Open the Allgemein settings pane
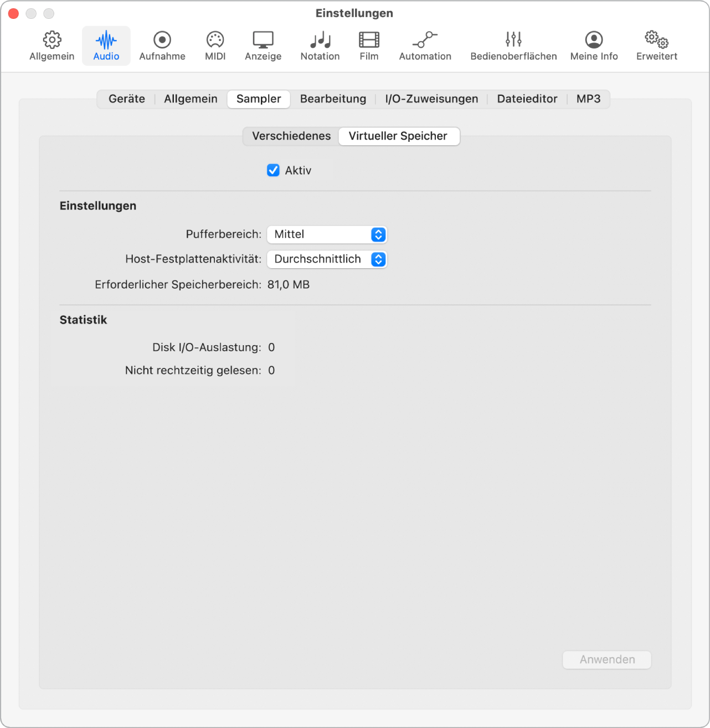Viewport: 710px width, 728px height. [x=52, y=46]
